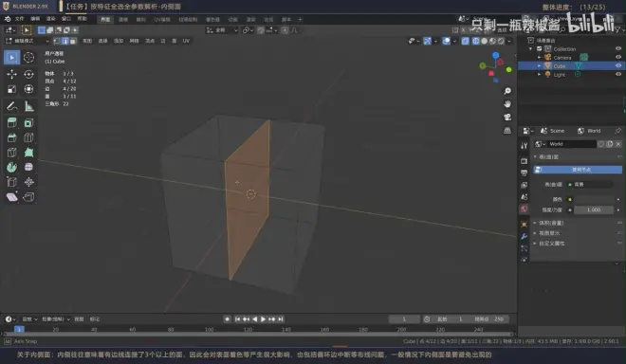Choose the Rotate tool
Image resolution: width=626 pixels, height=364 pixels.
pyautogui.click(x=28, y=74)
